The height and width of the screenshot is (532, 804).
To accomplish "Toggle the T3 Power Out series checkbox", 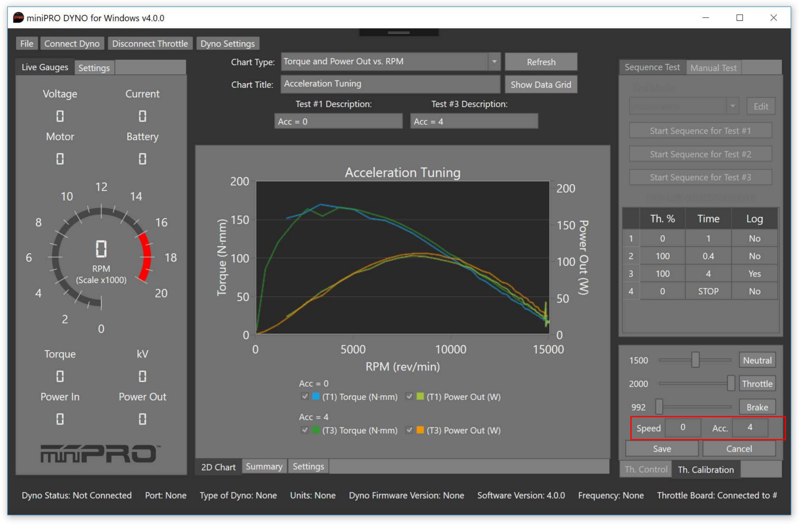I will pyautogui.click(x=409, y=430).
